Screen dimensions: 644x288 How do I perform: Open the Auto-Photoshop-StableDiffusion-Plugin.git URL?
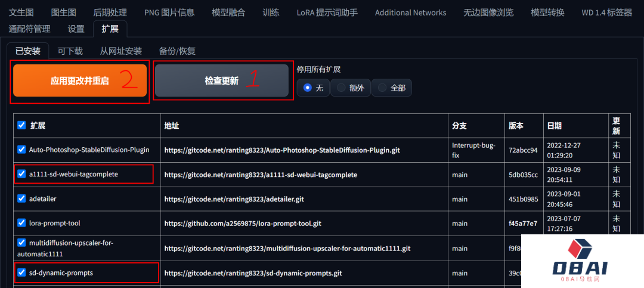click(282, 150)
